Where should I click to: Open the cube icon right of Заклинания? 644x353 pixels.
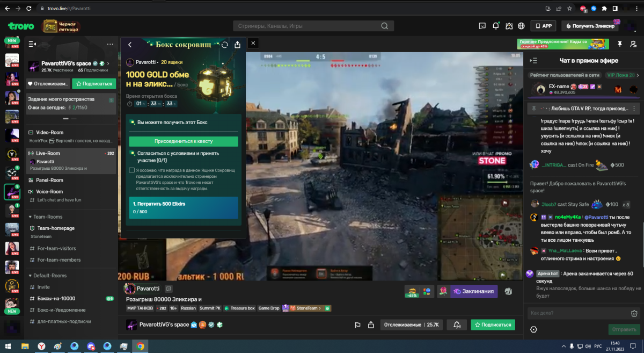pyautogui.click(x=508, y=291)
